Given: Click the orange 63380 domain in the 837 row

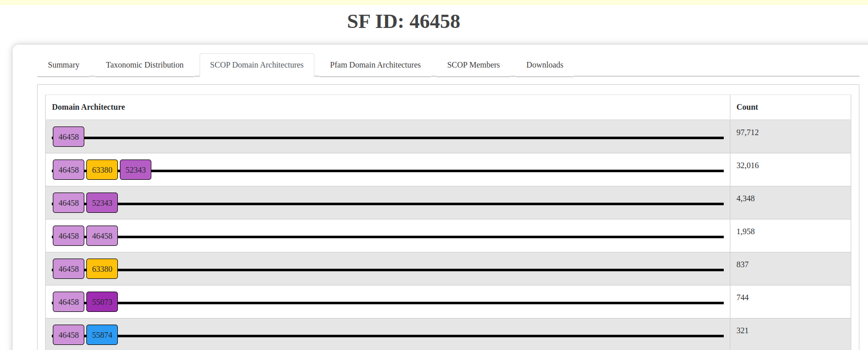Looking at the screenshot, I should coord(102,269).
